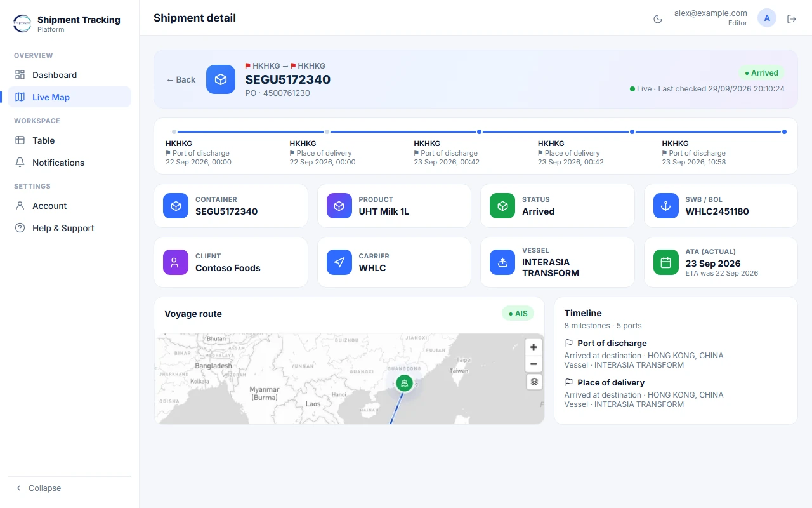This screenshot has width=812, height=508.
Task: Click the green vessel marker on map
Action: click(x=404, y=383)
